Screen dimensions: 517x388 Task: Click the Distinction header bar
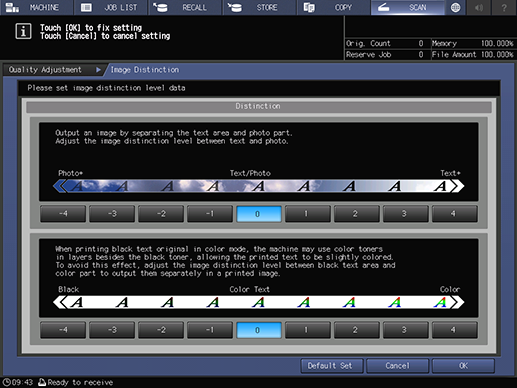(259, 107)
